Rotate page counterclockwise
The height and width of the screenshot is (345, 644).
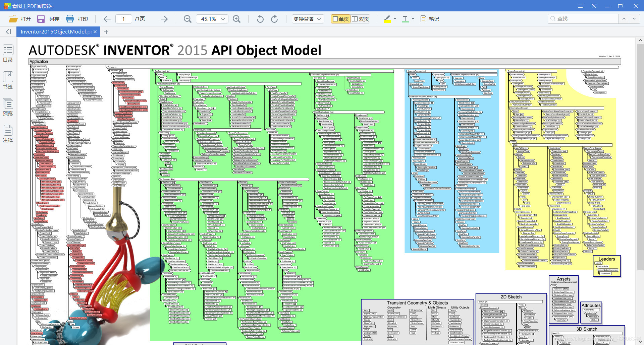pyautogui.click(x=260, y=19)
